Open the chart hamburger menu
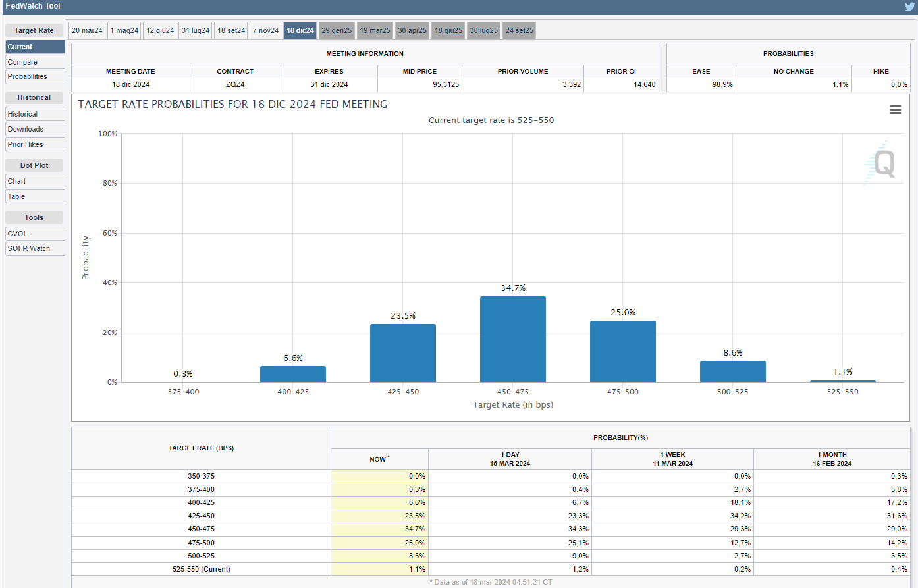Viewport: 918px width, 588px height. point(895,110)
